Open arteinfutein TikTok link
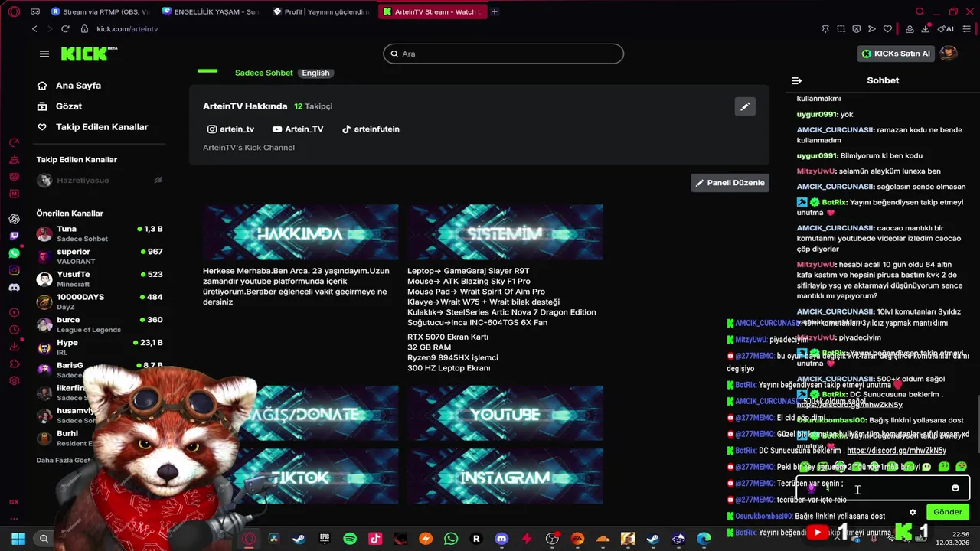The width and height of the screenshot is (980, 551). click(x=371, y=129)
